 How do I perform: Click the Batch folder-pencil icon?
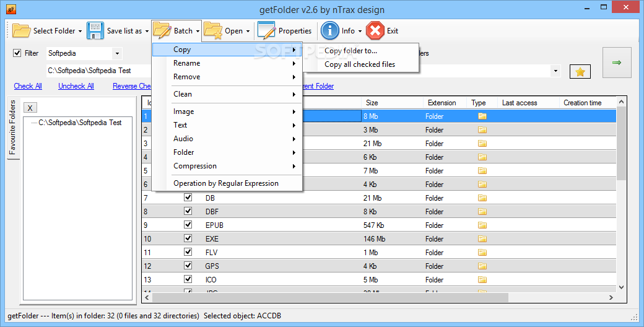[162, 31]
